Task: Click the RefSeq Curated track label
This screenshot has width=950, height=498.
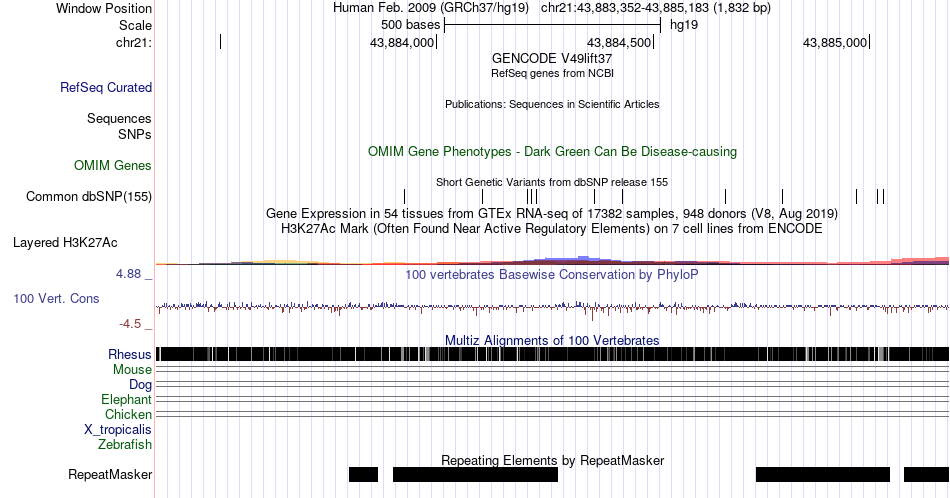Action: pyautogui.click(x=105, y=87)
